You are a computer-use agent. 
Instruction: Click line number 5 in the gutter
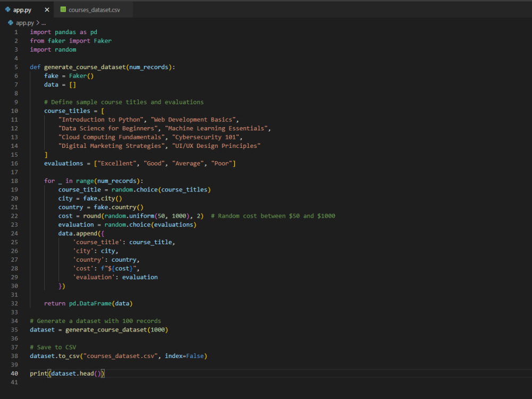pyautogui.click(x=16, y=67)
